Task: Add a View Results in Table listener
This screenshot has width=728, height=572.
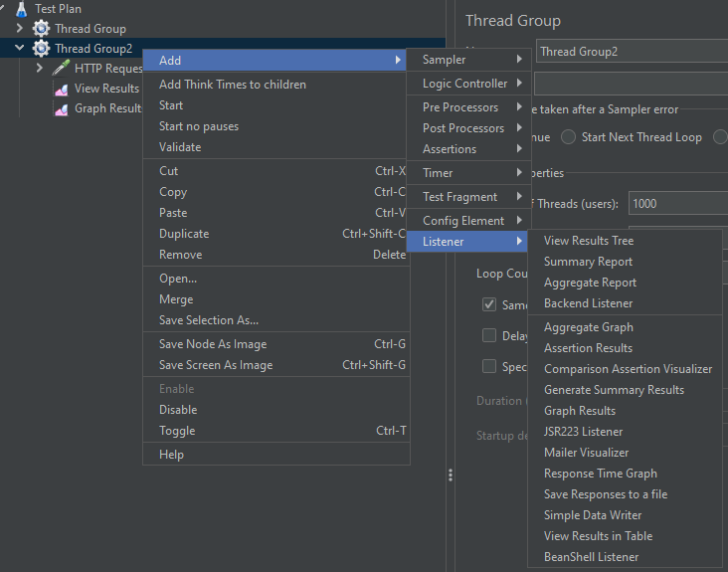Action: coord(625,536)
